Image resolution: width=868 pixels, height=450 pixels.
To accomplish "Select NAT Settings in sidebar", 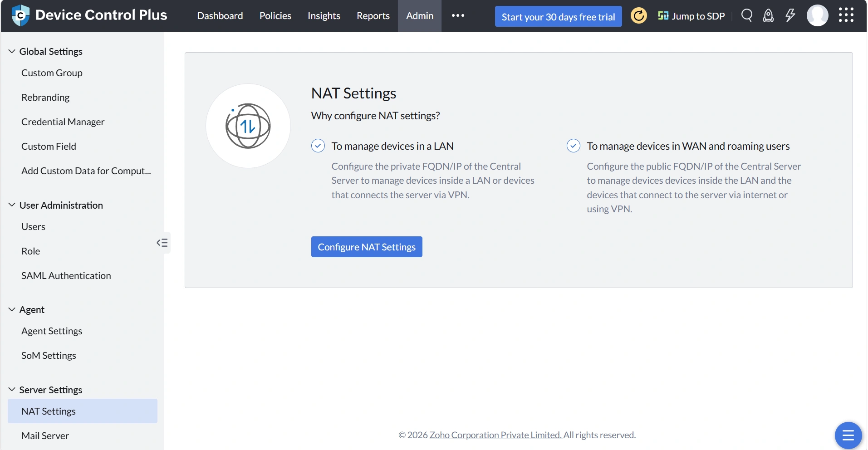I will (83, 411).
